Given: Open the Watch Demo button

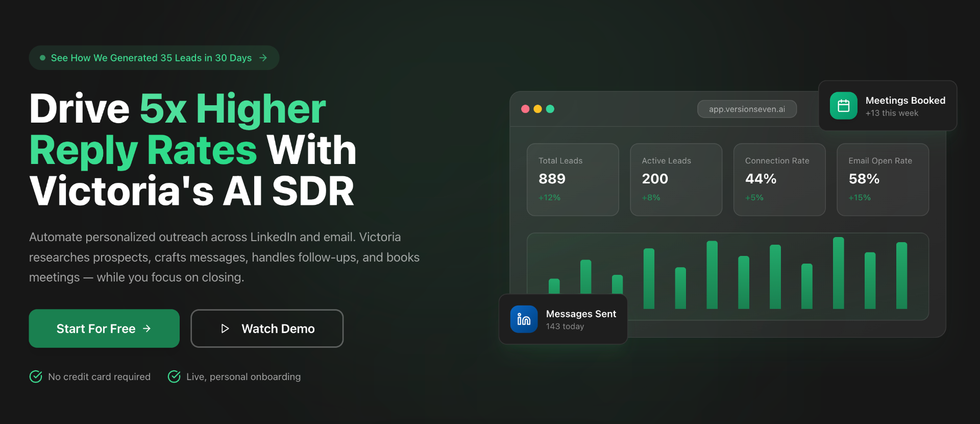Looking at the screenshot, I should pyautogui.click(x=267, y=328).
